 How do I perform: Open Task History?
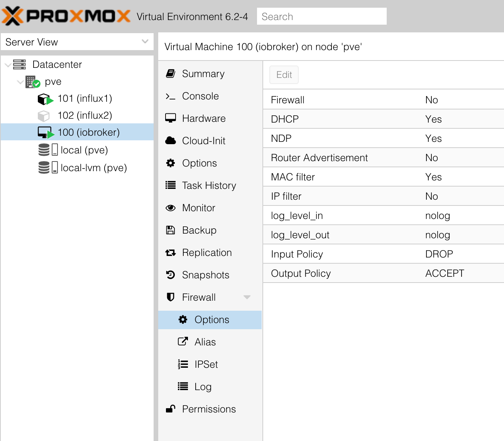point(210,185)
